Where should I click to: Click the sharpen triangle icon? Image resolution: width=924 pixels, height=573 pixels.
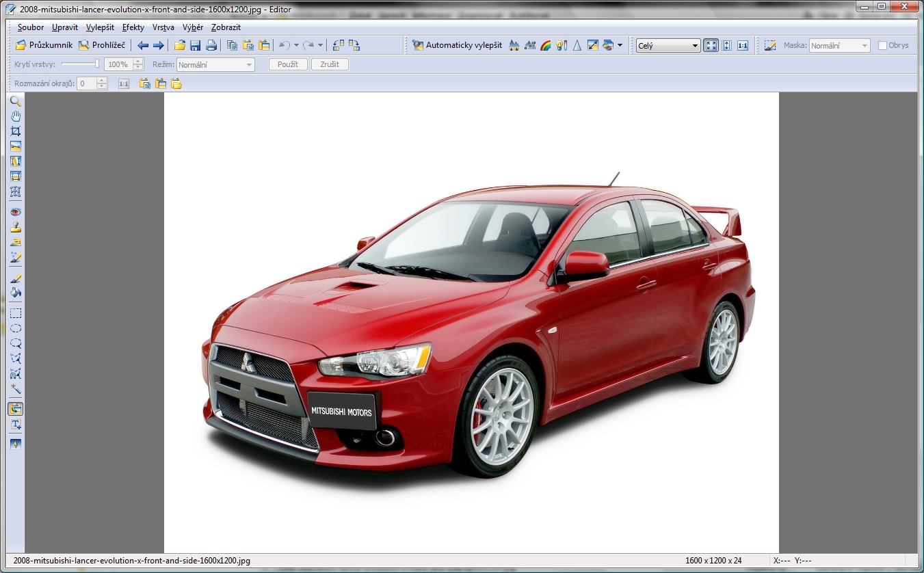point(577,45)
